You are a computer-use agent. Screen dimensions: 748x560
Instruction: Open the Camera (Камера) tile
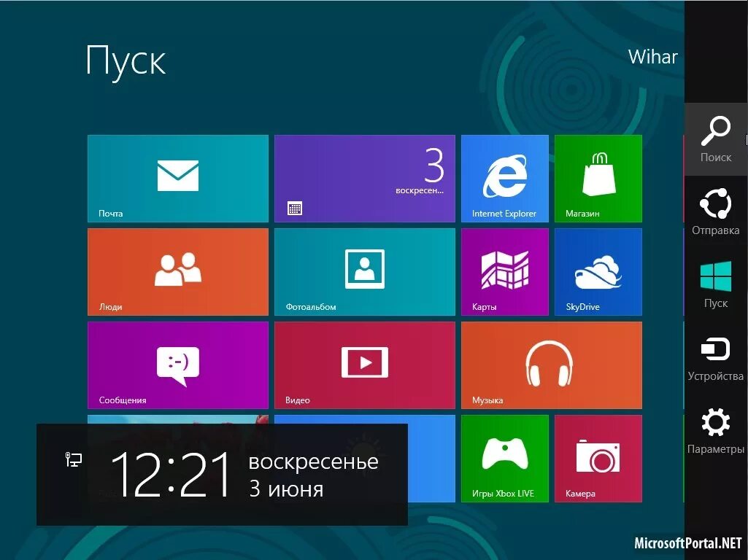[598, 459]
